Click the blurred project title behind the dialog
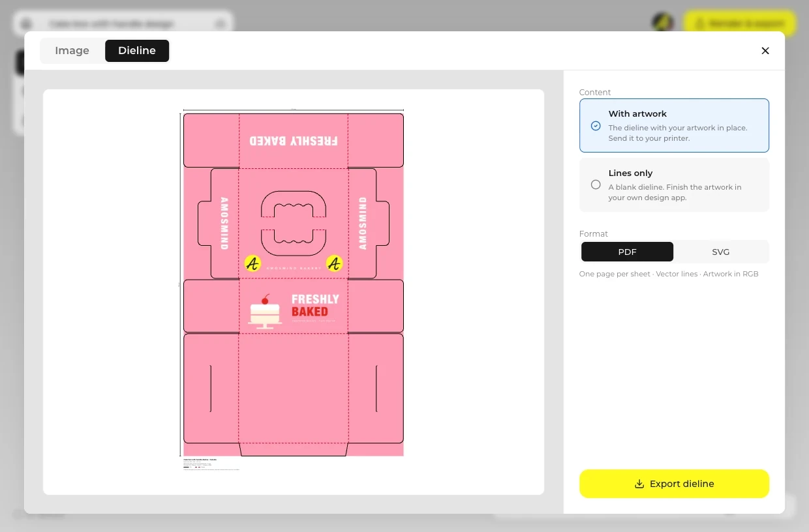The height and width of the screenshot is (532, 809). (111, 24)
